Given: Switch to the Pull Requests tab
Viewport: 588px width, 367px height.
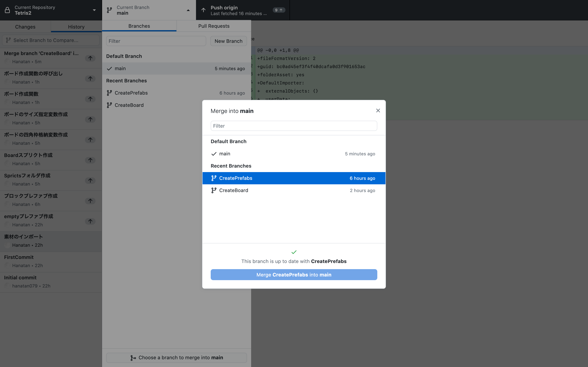Looking at the screenshot, I should click(214, 26).
